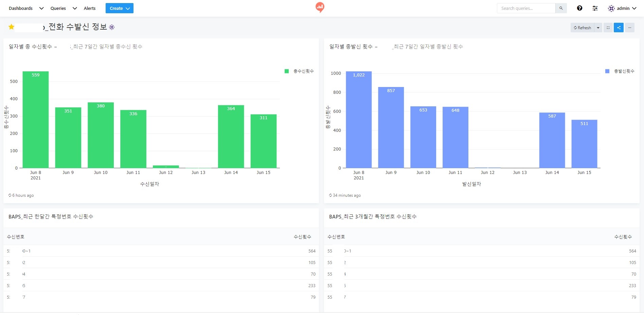Image resolution: width=644 pixels, height=315 pixels.
Task: Click the search magnifier button
Action: [x=561, y=8]
